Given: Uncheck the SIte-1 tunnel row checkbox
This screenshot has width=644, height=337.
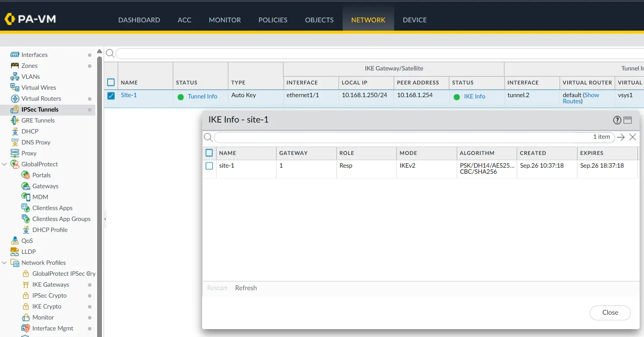Looking at the screenshot, I should coord(111,96).
